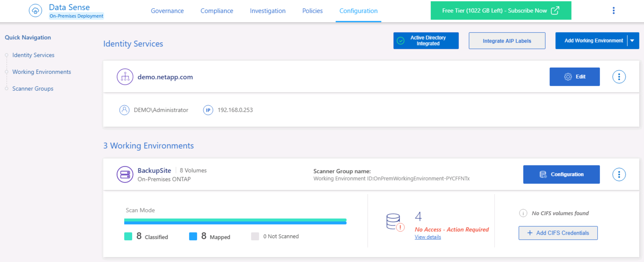This screenshot has width=644, height=262.
Task: Click the On-Premises Deployment badge
Action: (x=76, y=16)
